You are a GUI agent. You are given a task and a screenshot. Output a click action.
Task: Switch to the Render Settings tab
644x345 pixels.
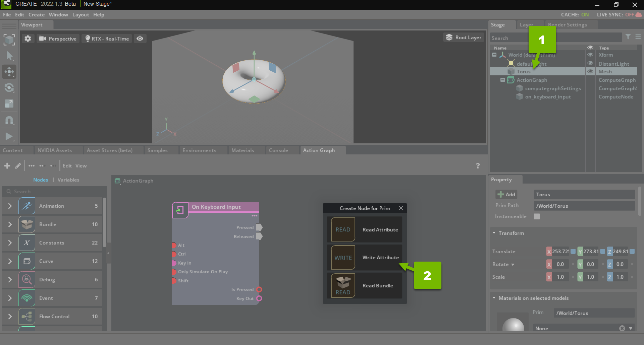click(x=567, y=25)
